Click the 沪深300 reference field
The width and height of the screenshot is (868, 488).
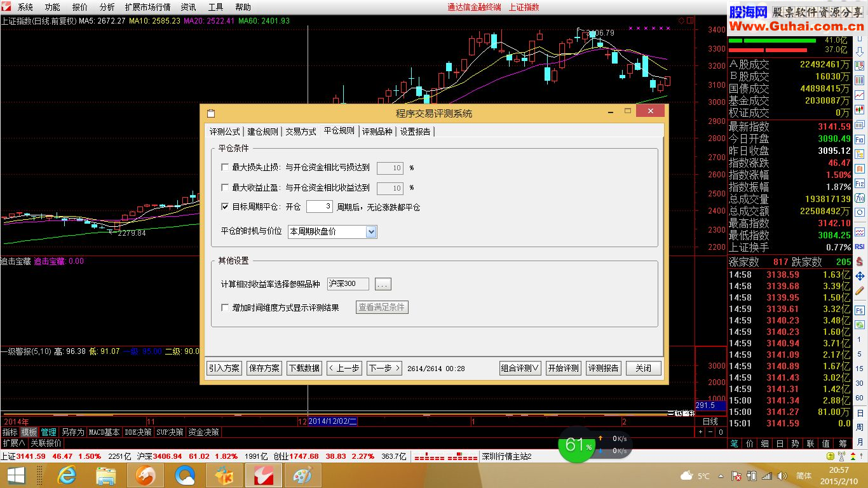pyautogui.click(x=348, y=284)
